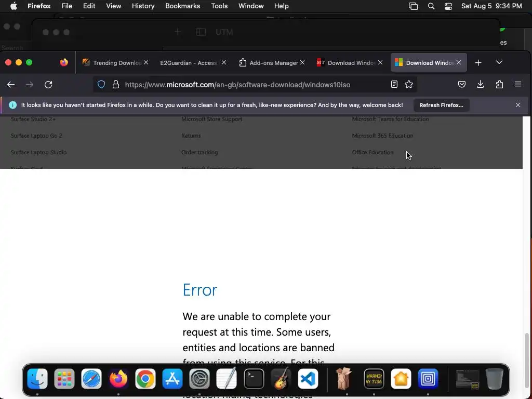Open the Surface Laptop Go 2 link
The image size is (532, 399).
tap(36, 136)
